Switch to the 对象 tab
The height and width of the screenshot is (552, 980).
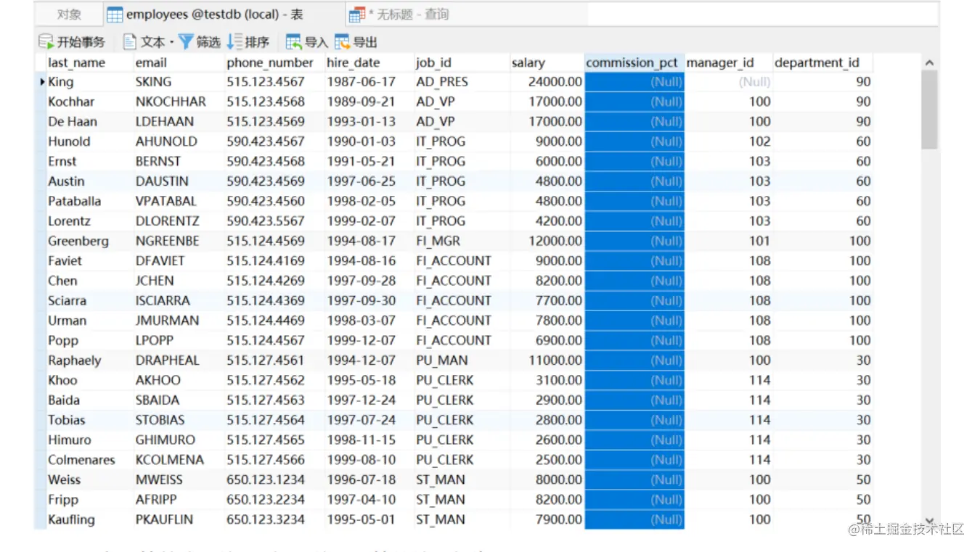pyautogui.click(x=69, y=15)
